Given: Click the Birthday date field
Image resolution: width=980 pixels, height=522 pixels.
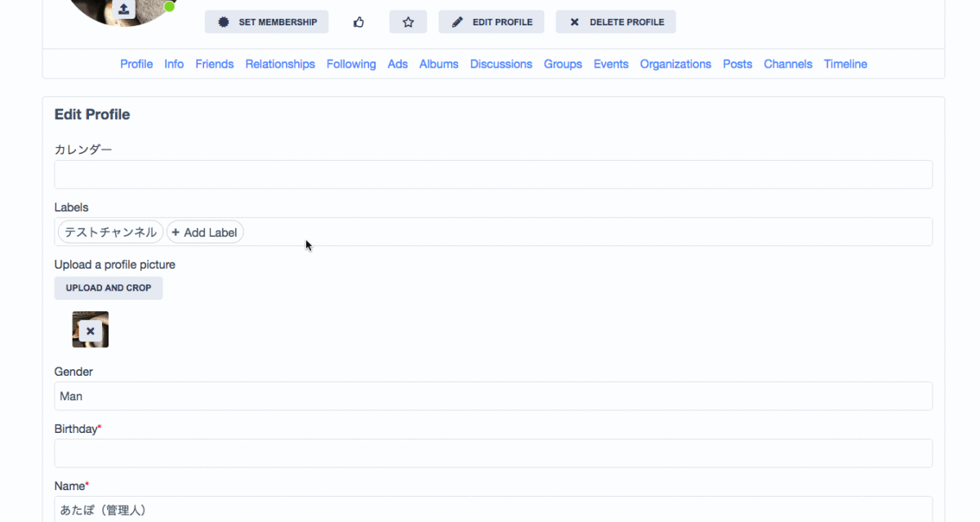Looking at the screenshot, I should (x=493, y=453).
